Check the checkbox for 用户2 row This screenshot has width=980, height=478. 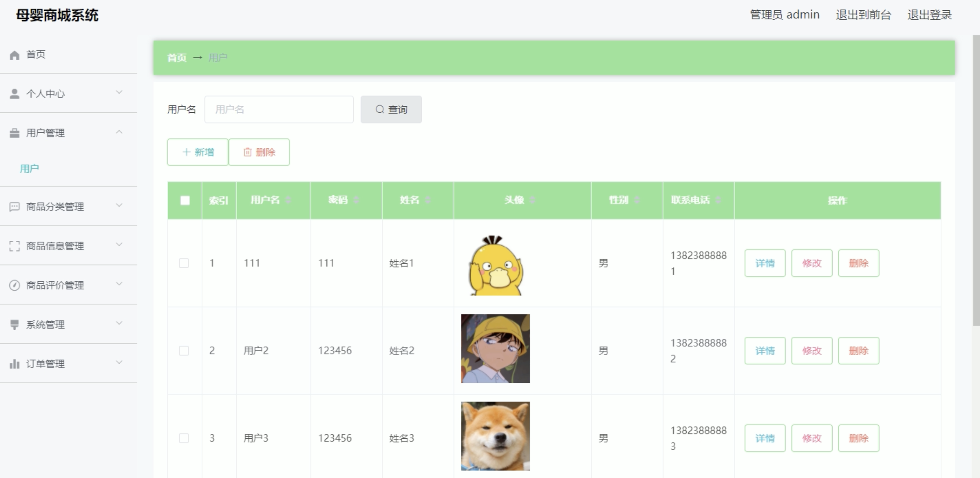click(184, 351)
